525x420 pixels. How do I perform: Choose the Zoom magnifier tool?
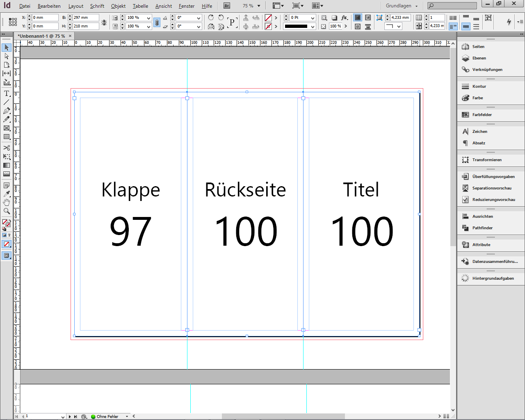(7, 211)
